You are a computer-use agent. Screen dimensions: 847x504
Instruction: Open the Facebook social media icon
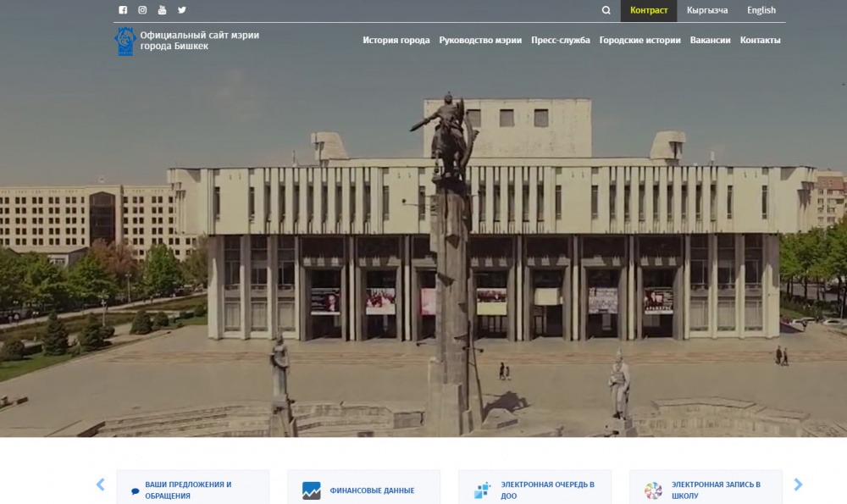(x=123, y=10)
